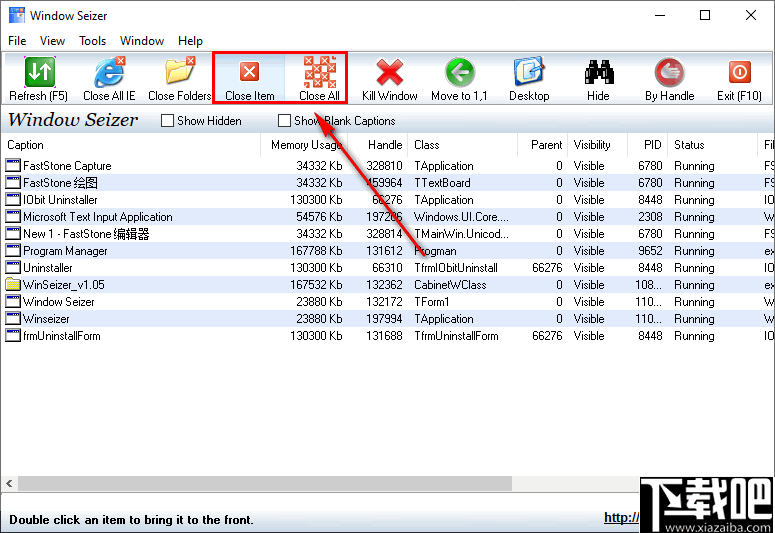Click the Desktop toolbar icon
775x533 pixels.
pos(529,72)
